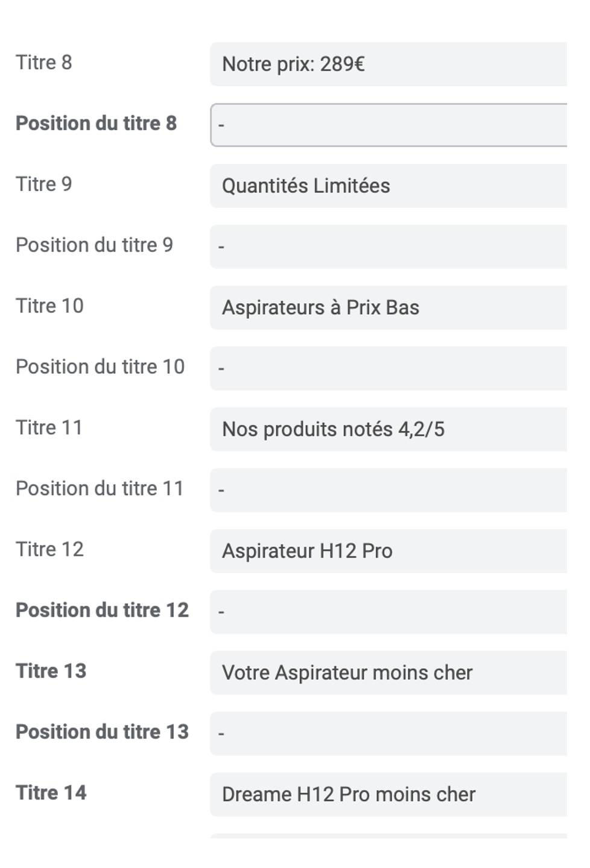This screenshot has width=590, height=868.
Task: Select the 'Aspirateurs à Prix Bas' text field
Action: 389,307
